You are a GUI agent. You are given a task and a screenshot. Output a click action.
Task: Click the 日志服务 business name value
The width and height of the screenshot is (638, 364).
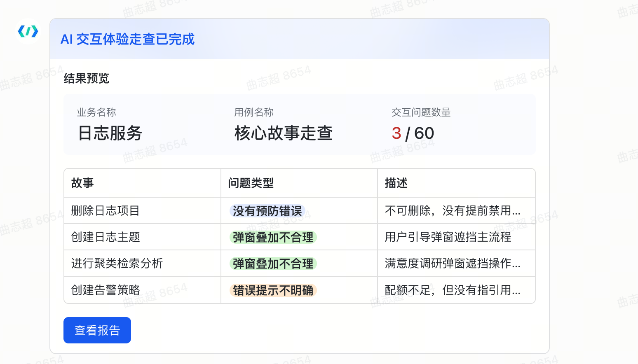click(x=110, y=133)
